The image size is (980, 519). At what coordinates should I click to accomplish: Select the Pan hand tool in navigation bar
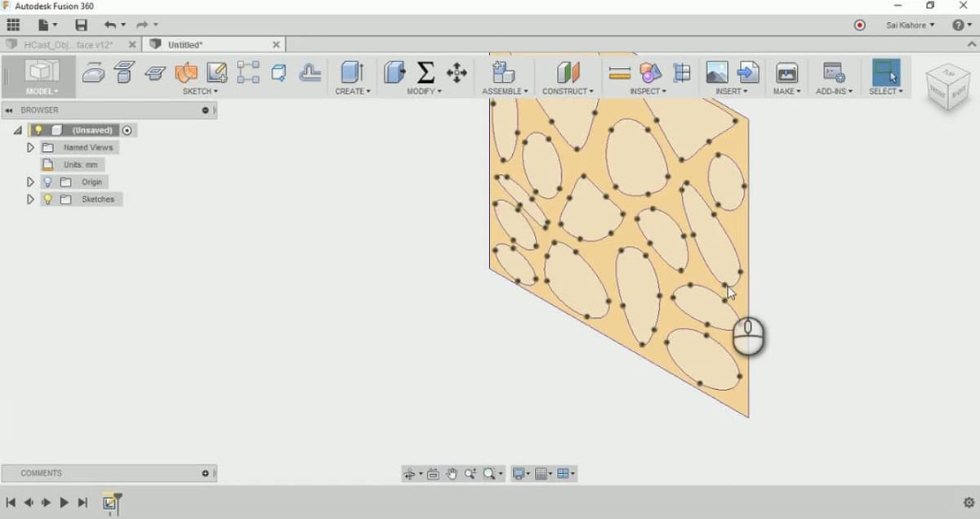pos(452,474)
